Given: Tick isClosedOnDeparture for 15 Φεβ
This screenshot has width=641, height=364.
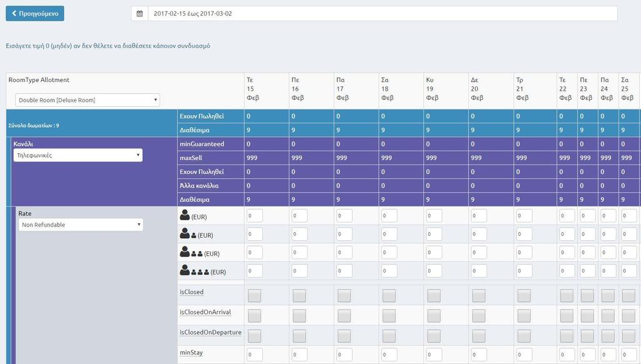Looking at the screenshot, I should (x=254, y=336).
